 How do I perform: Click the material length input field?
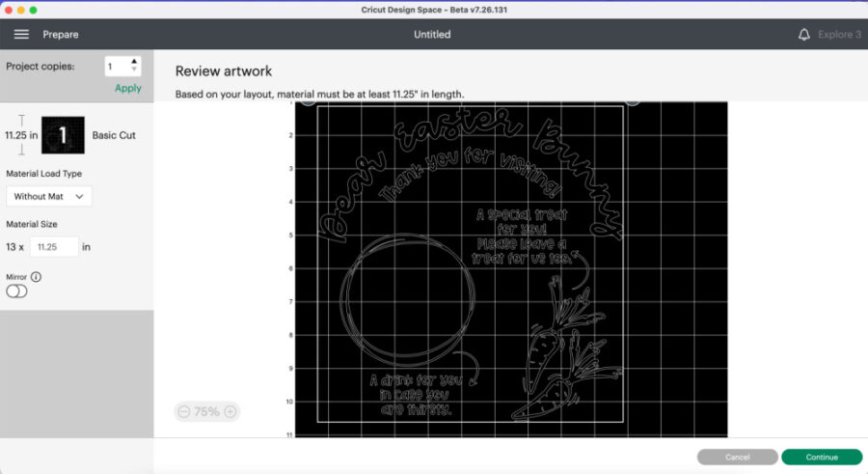[x=53, y=247]
